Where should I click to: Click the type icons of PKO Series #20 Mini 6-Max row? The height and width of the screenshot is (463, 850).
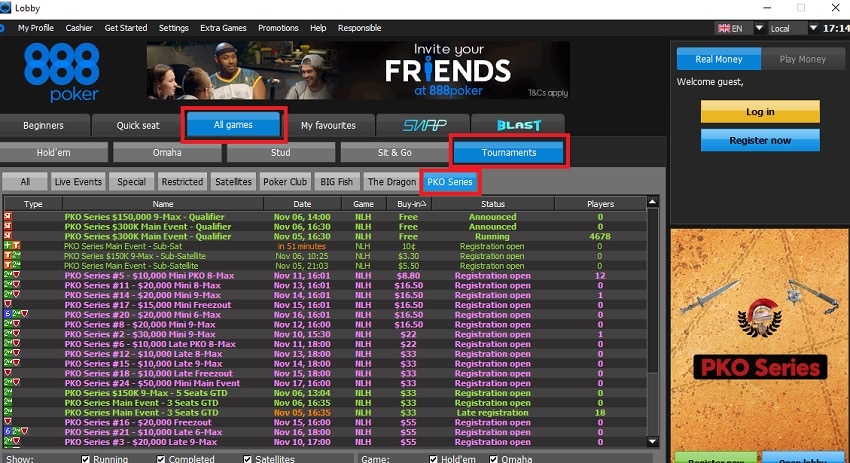tap(16, 314)
